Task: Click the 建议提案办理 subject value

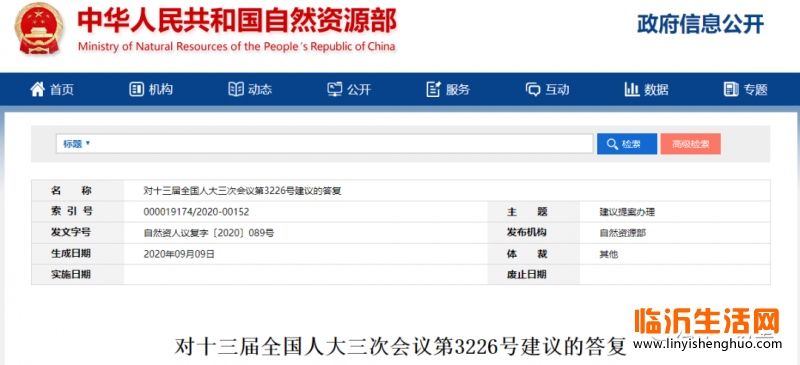Action: click(627, 212)
